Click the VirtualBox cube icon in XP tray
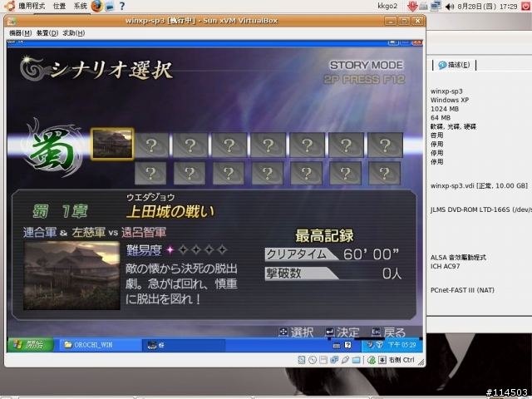The height and width of the screenshot is (399, 532). (380, 345)
